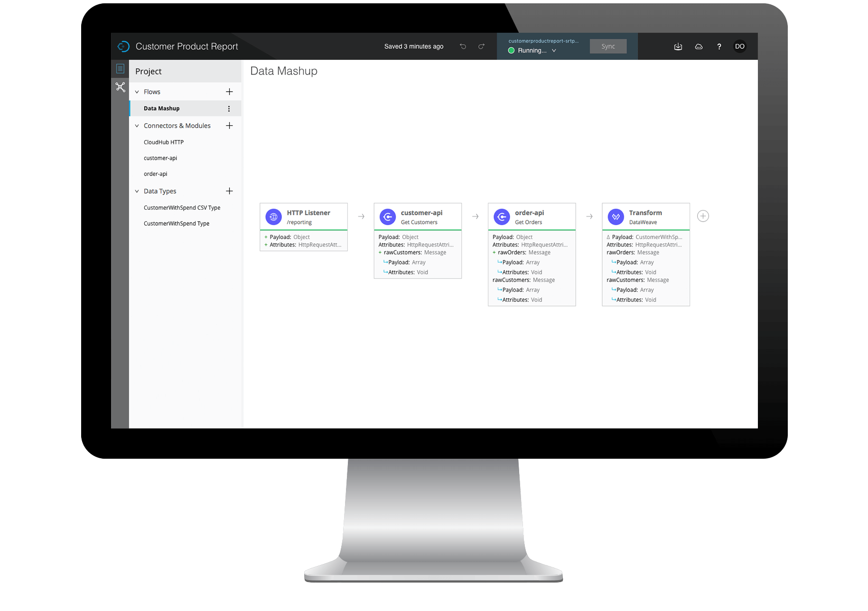Expand Attributes plus in HTTP Listener card
Screen dimensions: 868x611
pyautogui.click(x=266, y=245)
